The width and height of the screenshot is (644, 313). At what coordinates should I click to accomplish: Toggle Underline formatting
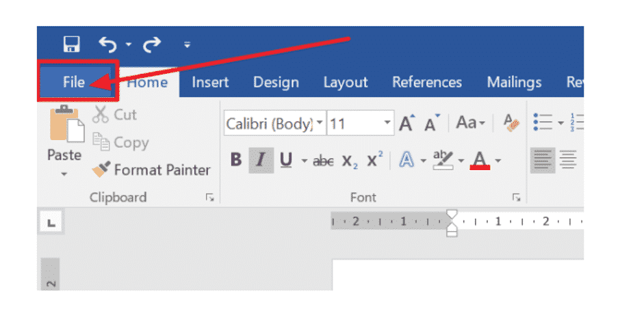285,160
